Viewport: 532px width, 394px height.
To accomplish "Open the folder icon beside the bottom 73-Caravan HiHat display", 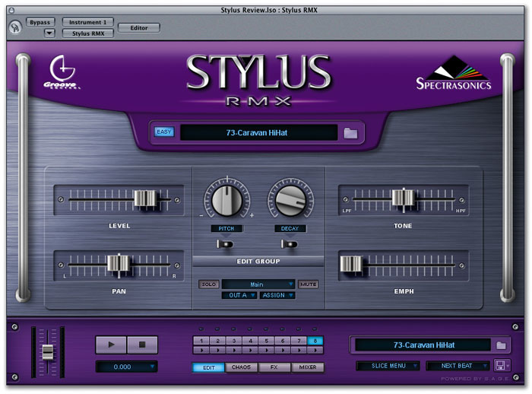I will (501, 345).
